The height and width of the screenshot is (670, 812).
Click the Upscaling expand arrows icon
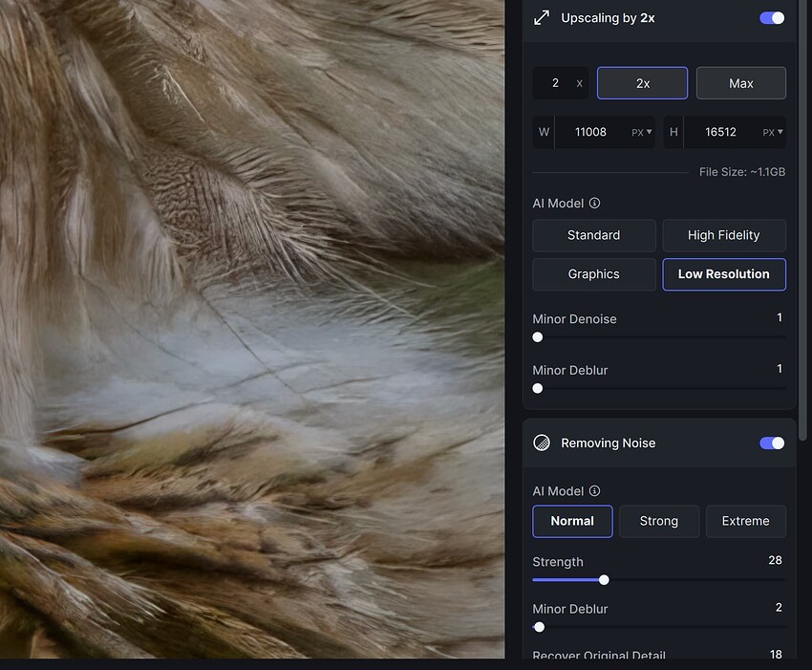coord(542,18)
